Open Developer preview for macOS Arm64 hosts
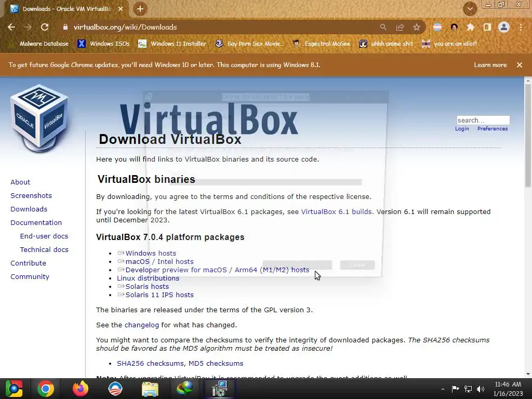The width and height of the screenshot is (532, 399). click(217, 270)
